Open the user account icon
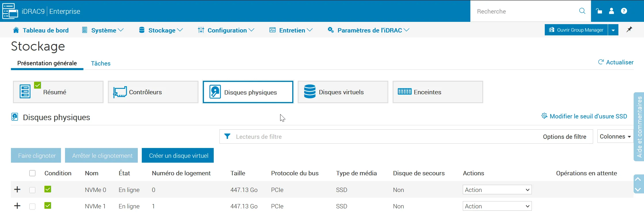 coord(611,11)
